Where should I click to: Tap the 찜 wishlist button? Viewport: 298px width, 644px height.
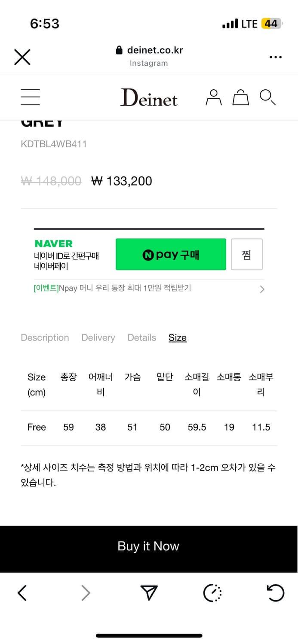(x=246, y=254)
